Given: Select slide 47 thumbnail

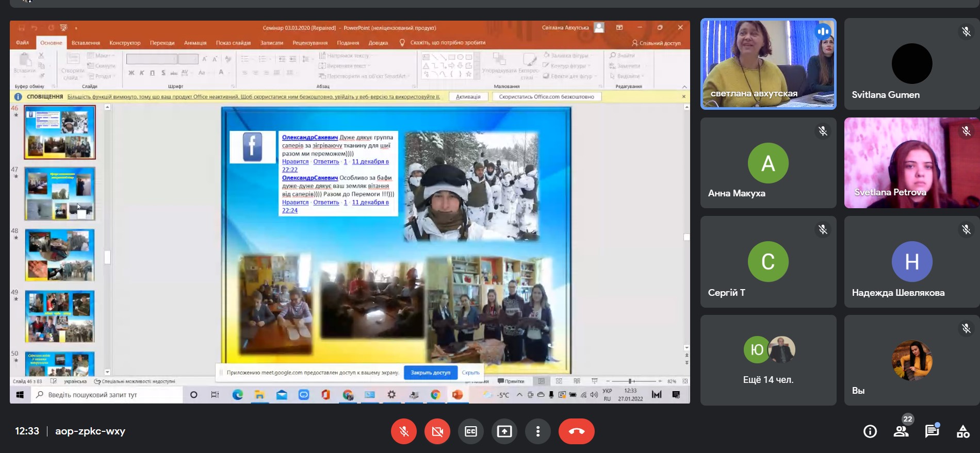Looking at the screenshot, I should (60, 194).
